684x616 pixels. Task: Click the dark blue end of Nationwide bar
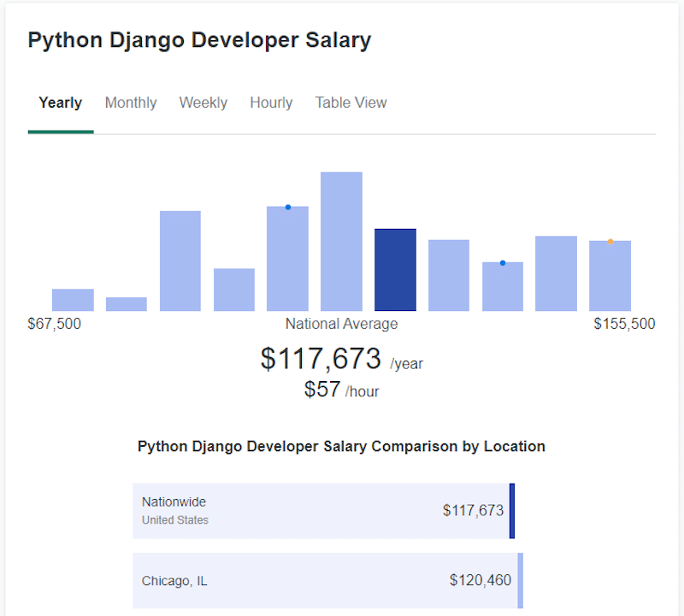coord(512,510)
